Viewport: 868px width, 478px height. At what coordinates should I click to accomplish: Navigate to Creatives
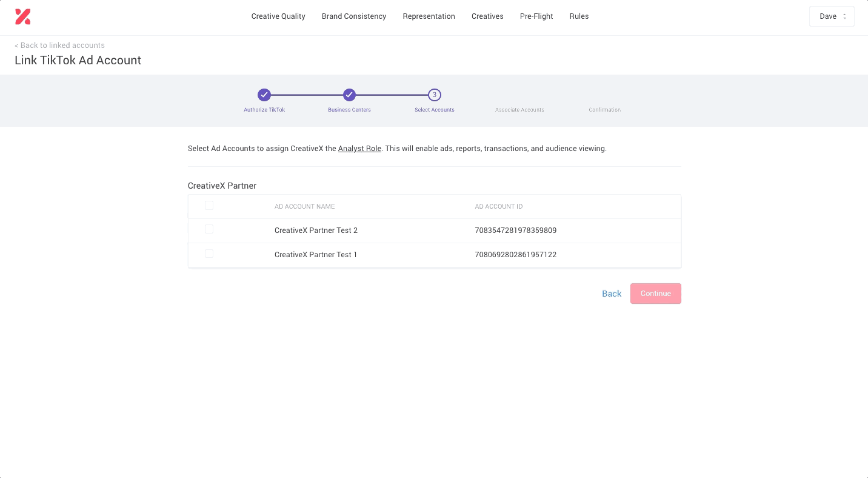click(x=487, y=16)
